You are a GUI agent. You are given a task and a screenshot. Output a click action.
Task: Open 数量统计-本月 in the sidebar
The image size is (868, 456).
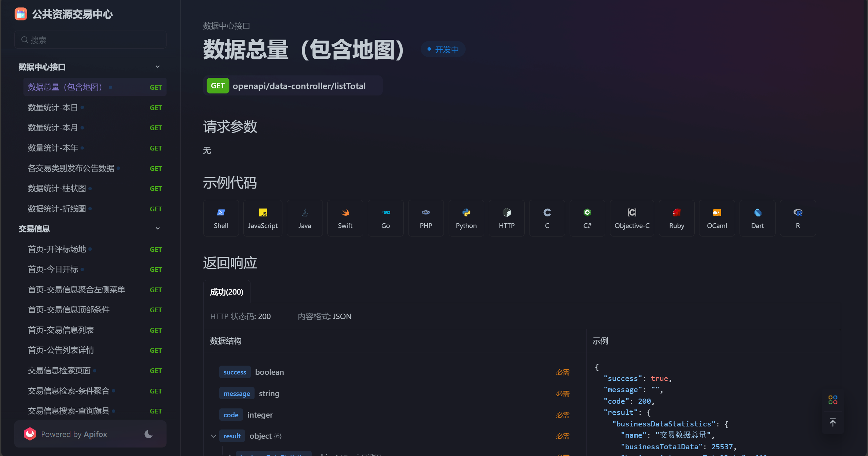(53, 128)
